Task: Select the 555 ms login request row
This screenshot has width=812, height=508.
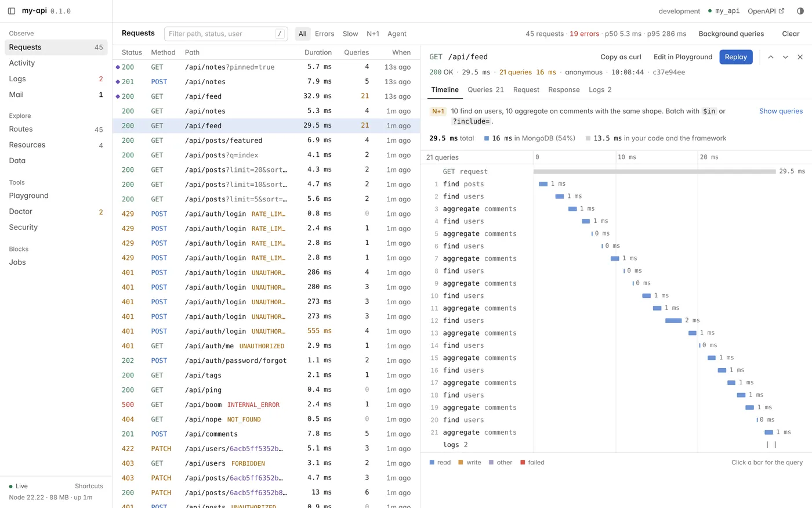Action: [x=266, y=331]
